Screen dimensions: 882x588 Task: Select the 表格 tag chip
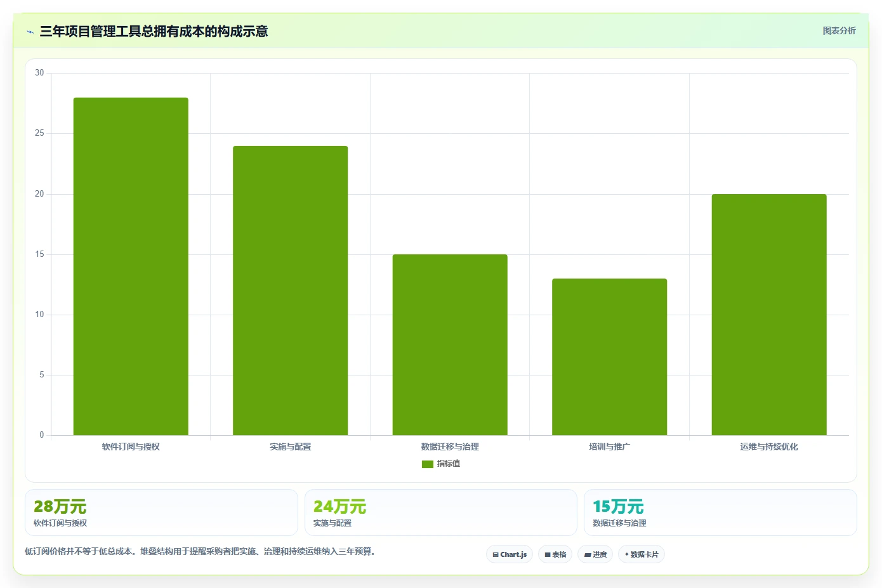(555, 554)
